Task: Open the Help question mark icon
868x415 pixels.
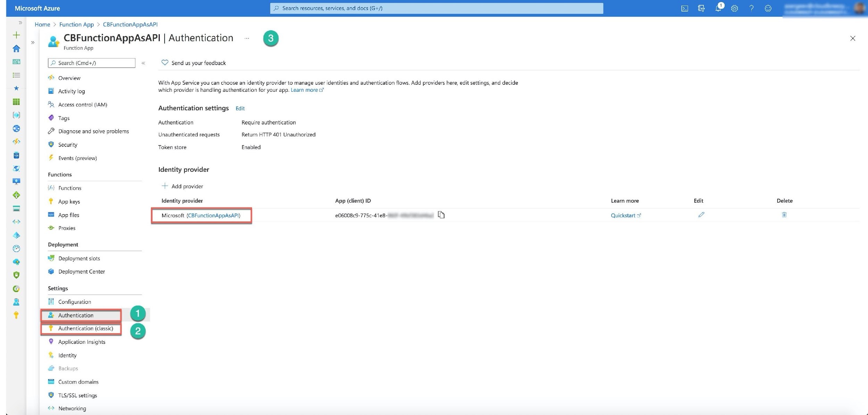Action: click(x=751, y=8)
